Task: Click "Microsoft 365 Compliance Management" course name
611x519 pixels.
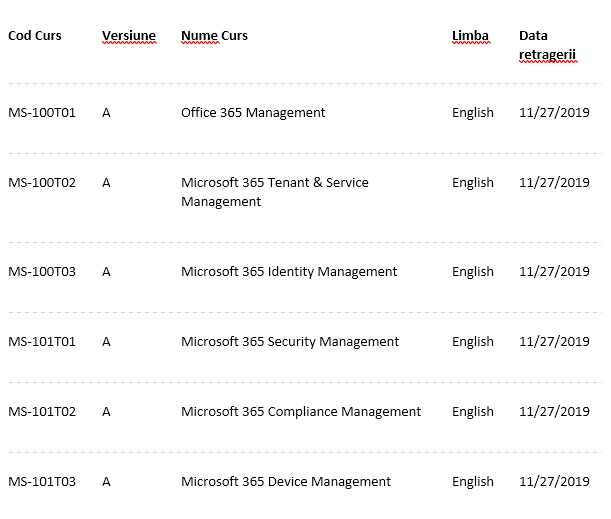Action: tap(301, 412)
